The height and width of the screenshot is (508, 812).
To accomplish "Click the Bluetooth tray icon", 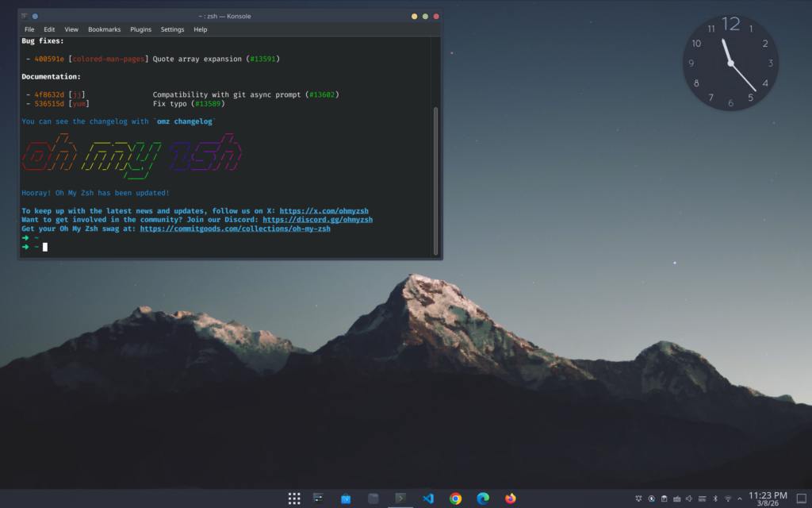I will [714, 498].
